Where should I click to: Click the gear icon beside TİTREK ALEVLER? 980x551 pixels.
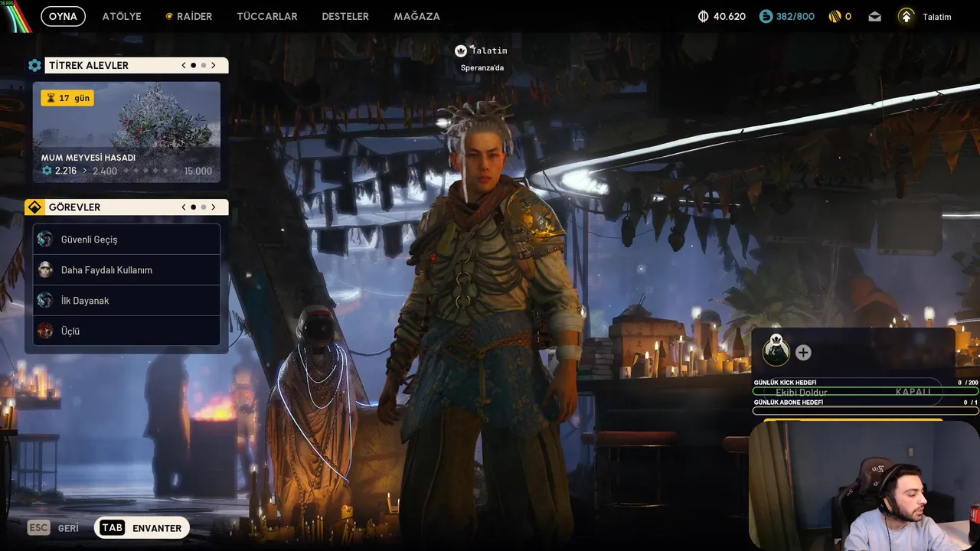[x=34, y=66]
